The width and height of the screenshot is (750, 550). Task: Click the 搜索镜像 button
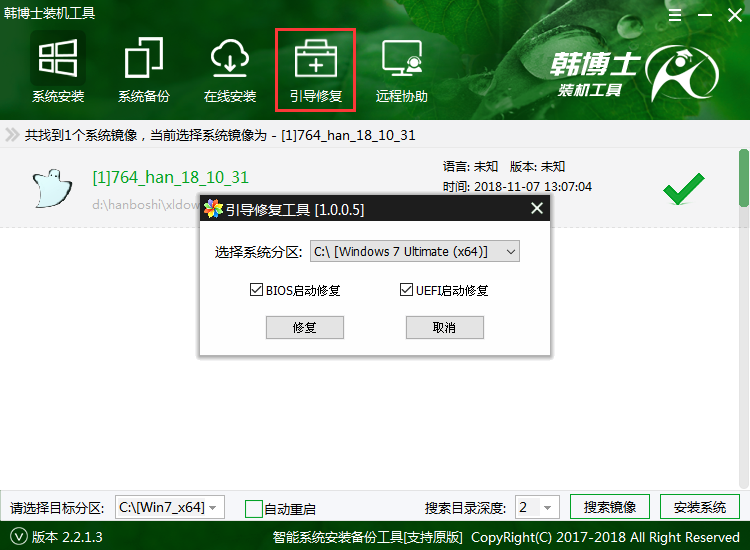[610, 506]
